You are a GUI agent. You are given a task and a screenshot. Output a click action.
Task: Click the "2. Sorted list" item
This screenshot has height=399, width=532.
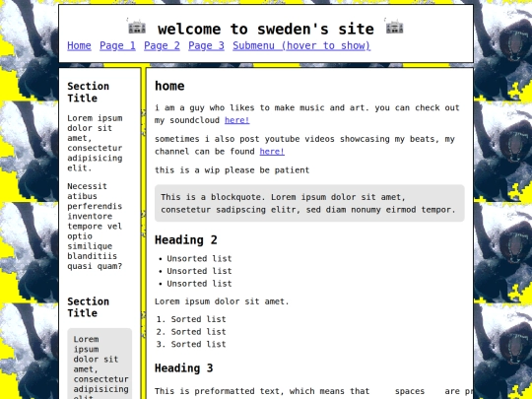coord(191,332)
